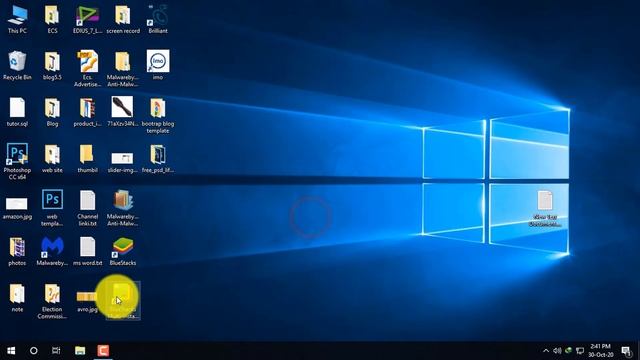Select the New Text Document file
The height and width of the screenshot is (360, 640).
tap(545, 208)
